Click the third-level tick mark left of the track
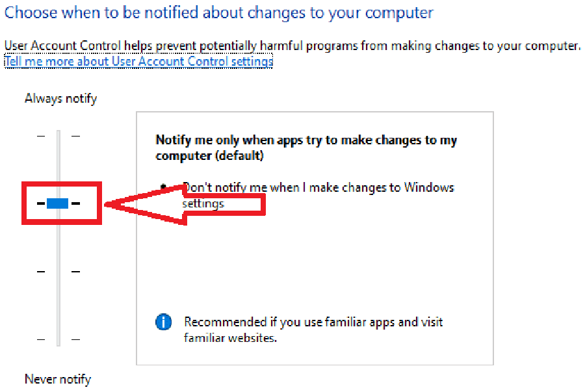The height and width of the screenshot is (392, 585). [x=41, y=272]
